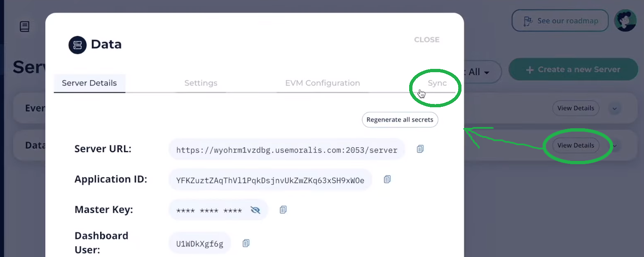This screenshot has width=644, height=257.
Task: Switch to the Settings tab
Action: point(201,83)
